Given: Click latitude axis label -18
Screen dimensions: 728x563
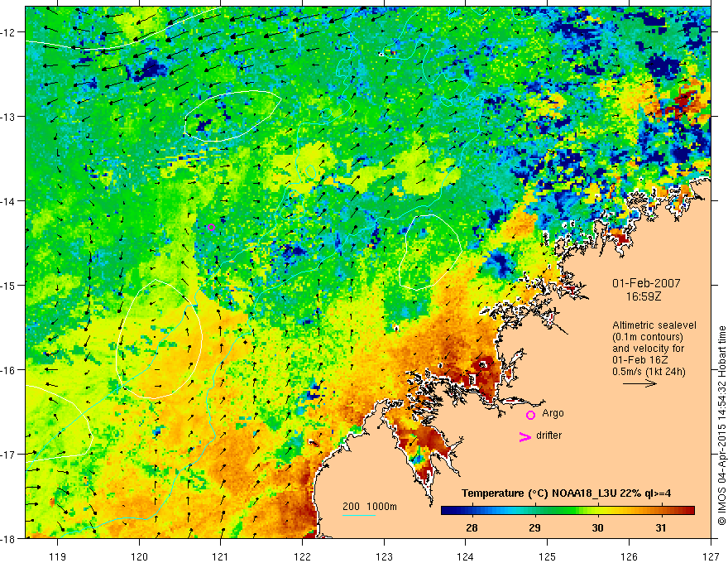Looking at the screenshot, I should (9, 539).
